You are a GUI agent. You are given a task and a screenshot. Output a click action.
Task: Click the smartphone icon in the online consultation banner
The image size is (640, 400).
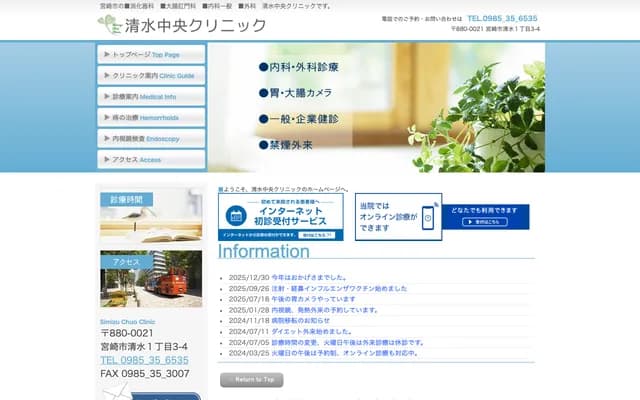coord(428,218)
